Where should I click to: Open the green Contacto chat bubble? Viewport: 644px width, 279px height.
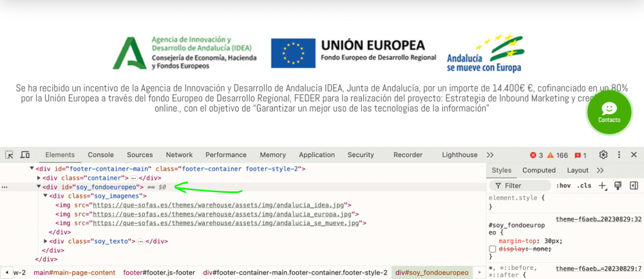[609, 113]
